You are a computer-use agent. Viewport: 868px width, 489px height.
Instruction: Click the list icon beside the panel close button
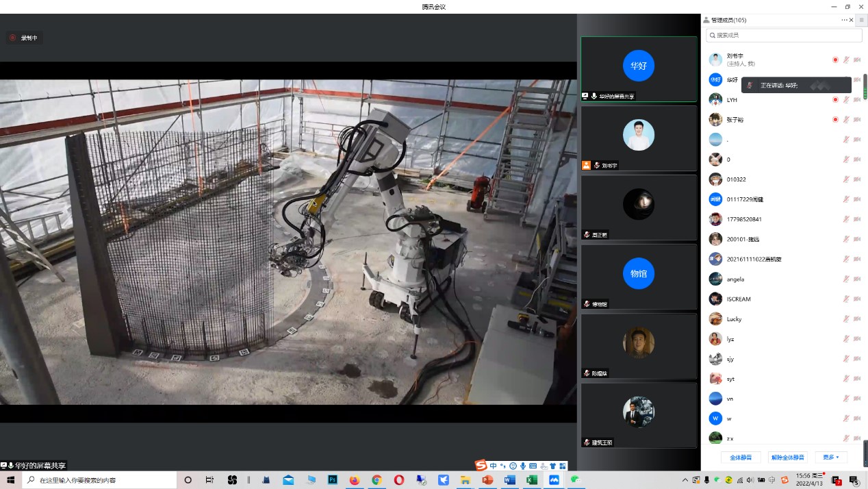861,21
